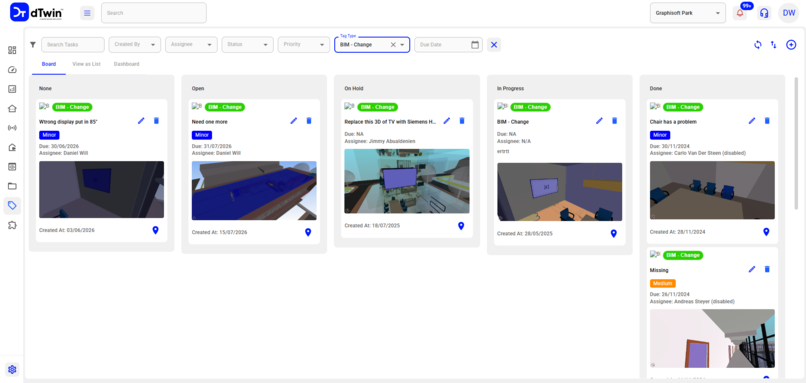Click the refresh tasks icon
Screen dimensions: 806x383
757,45
